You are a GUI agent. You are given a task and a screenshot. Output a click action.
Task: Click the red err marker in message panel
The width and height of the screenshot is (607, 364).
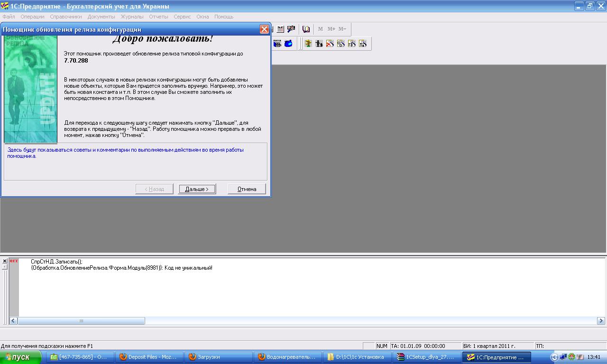coord(14,261)
